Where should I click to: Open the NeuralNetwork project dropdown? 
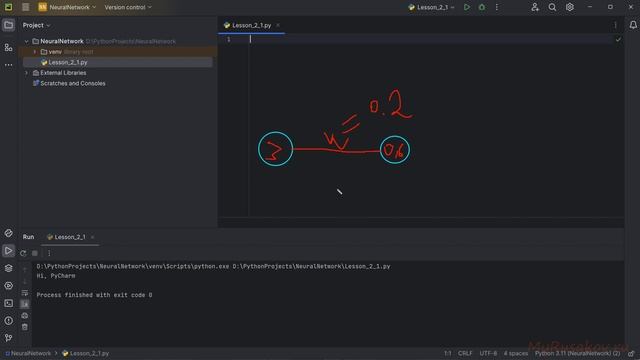coord(67,7)
